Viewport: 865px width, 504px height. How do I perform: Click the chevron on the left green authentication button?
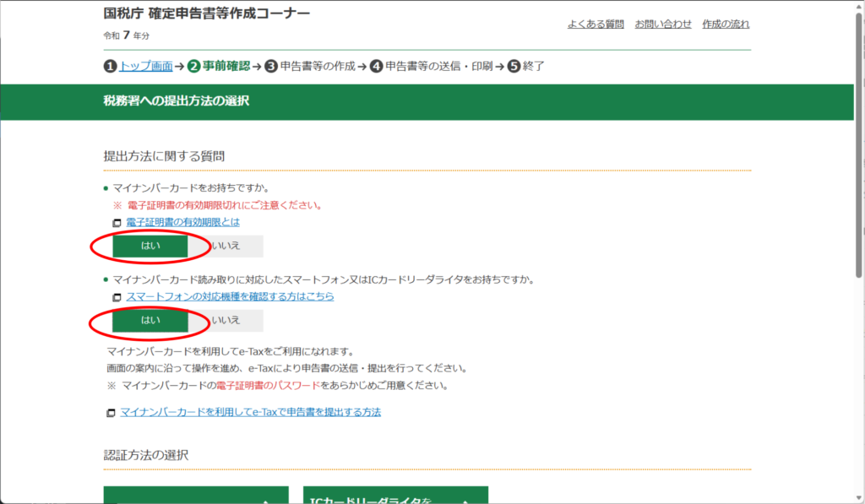coord(267,500)
